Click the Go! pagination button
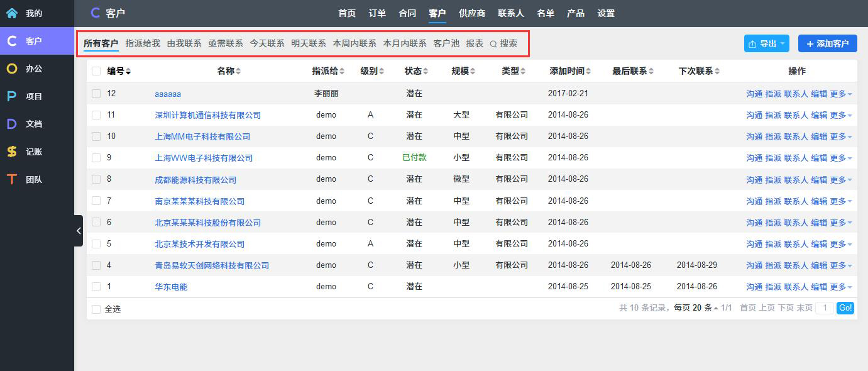This screenshot has height=371, width=868. pos(845,308)
